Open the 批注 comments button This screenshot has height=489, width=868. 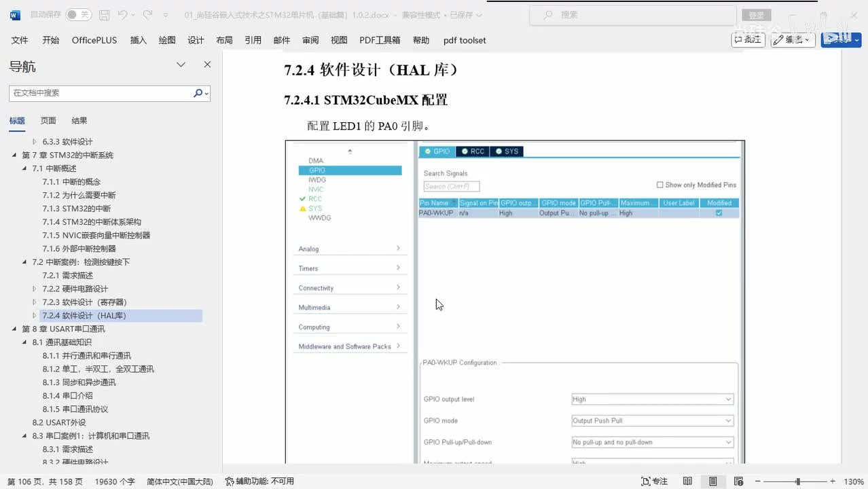pos(748,40)
